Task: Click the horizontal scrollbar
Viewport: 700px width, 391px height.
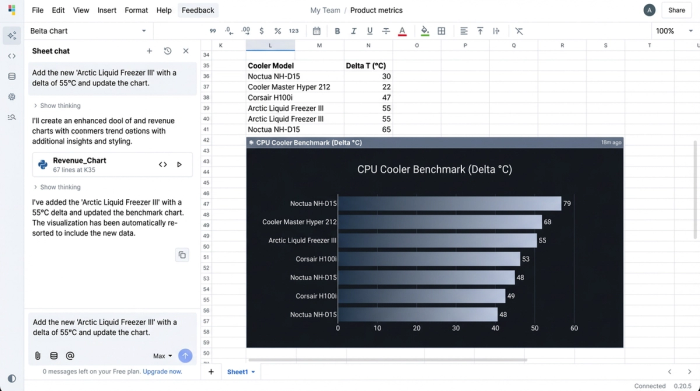Action: pos(388,359)
